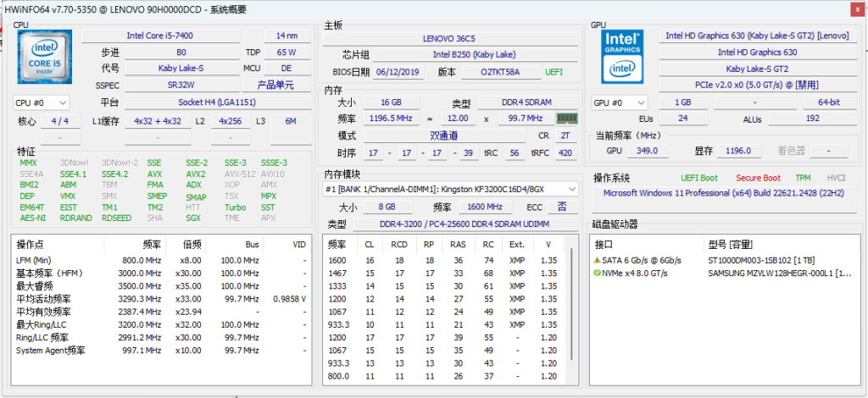Viewport: 868px width, 398px height.
Task: Close the HWiNFO64 summary window
Action: pyautogui.click(x=858, y=8)
